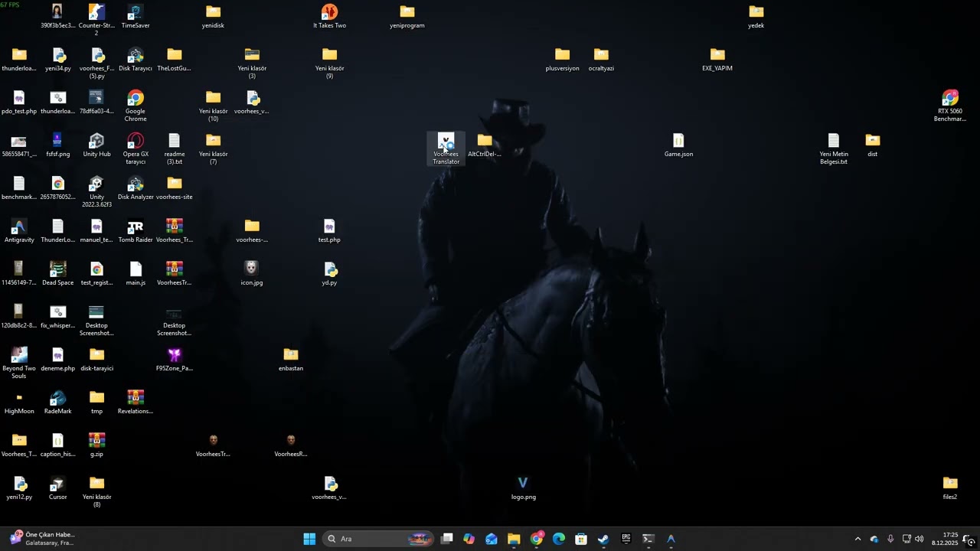The width and height of the screenshot is (980, 551).
Task: Select the icon.jpg image file
Action: tap(252, 274)
